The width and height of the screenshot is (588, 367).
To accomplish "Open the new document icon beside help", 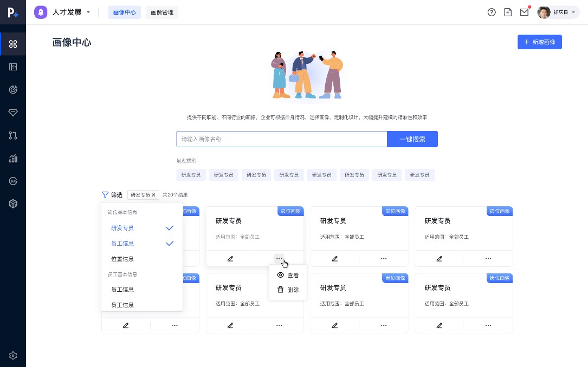I will tap(508, 12).
